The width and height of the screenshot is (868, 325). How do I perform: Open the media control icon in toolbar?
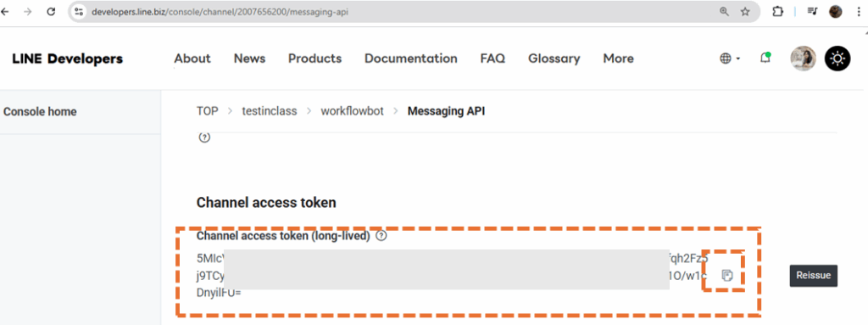(812, 12)
